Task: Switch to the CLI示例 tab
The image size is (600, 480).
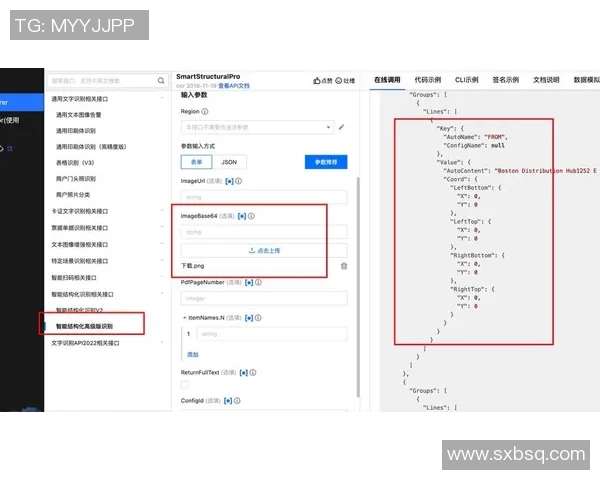Action: pyautogui.click(x=466, y=80)
